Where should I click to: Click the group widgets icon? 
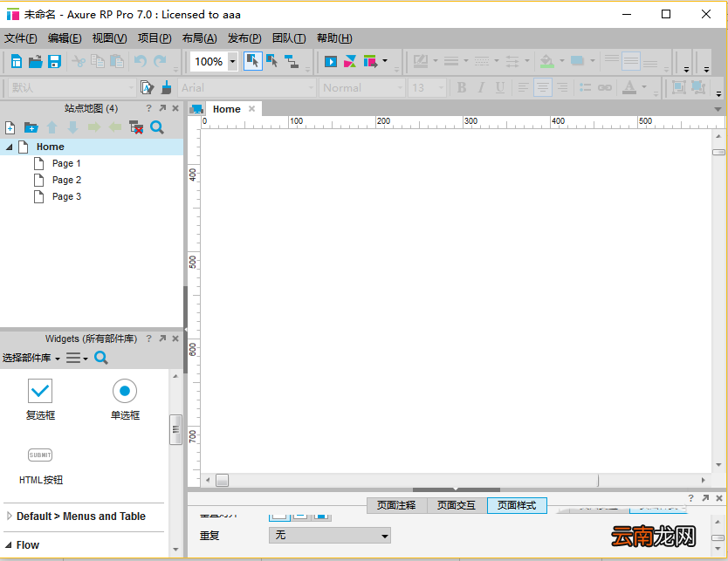click(x=679, y=87)
